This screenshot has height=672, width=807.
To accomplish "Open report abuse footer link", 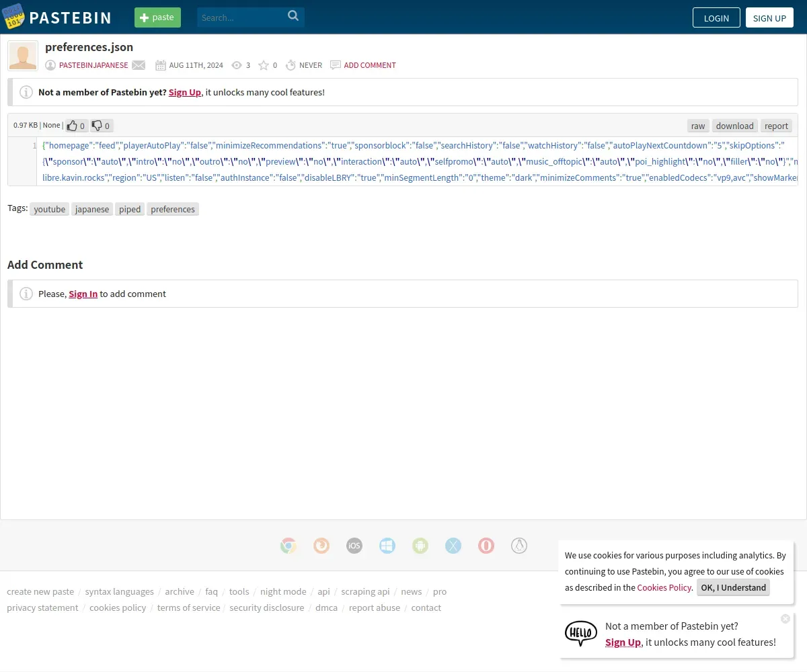I will tap(375, 607).
